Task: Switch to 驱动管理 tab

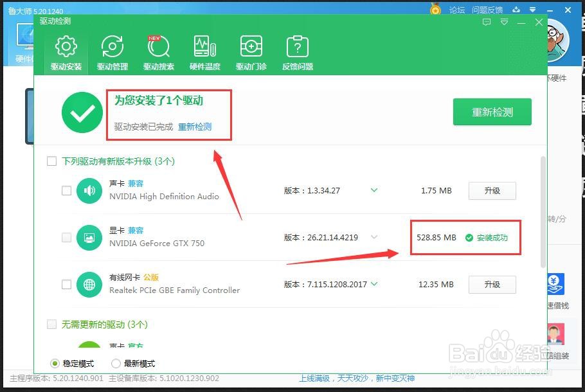Action: [113, 53]
